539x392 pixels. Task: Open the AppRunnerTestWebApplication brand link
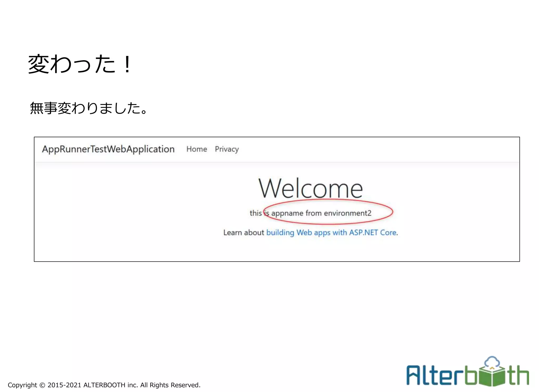[x=108, y=149]
